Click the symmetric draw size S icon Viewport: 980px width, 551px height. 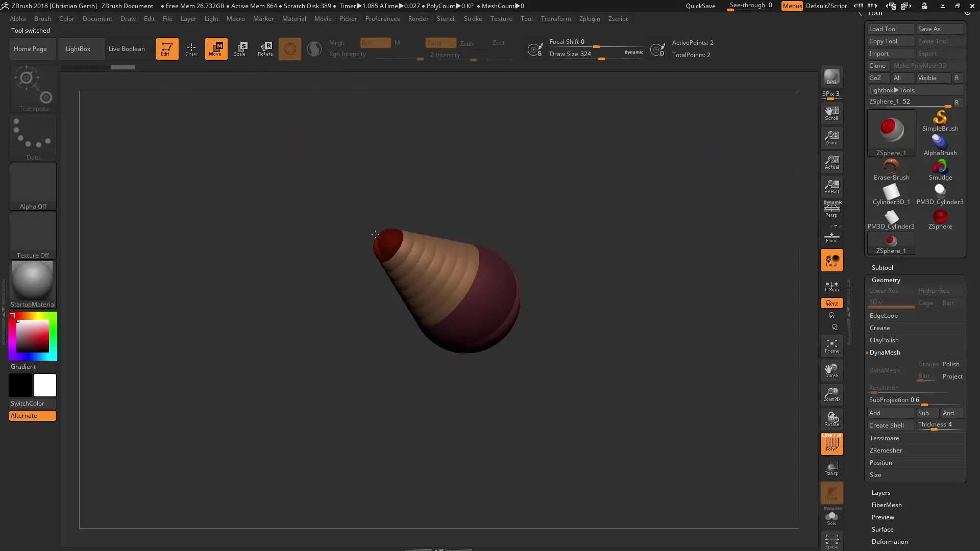pos(535,49)
